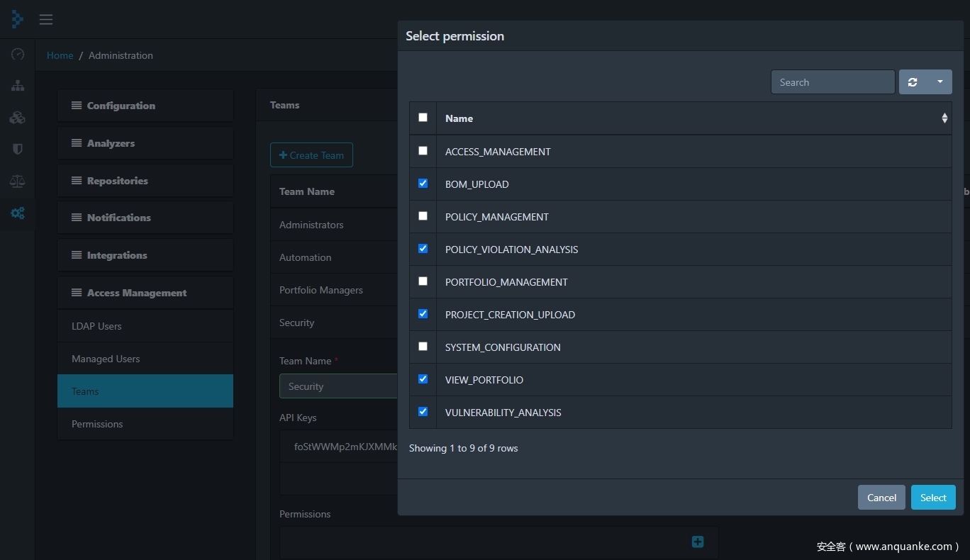Enable the SYSTEM_CONFIGURATION checkbox
Image resolution: width=970 pixels, height=560 pixels.
423,347
